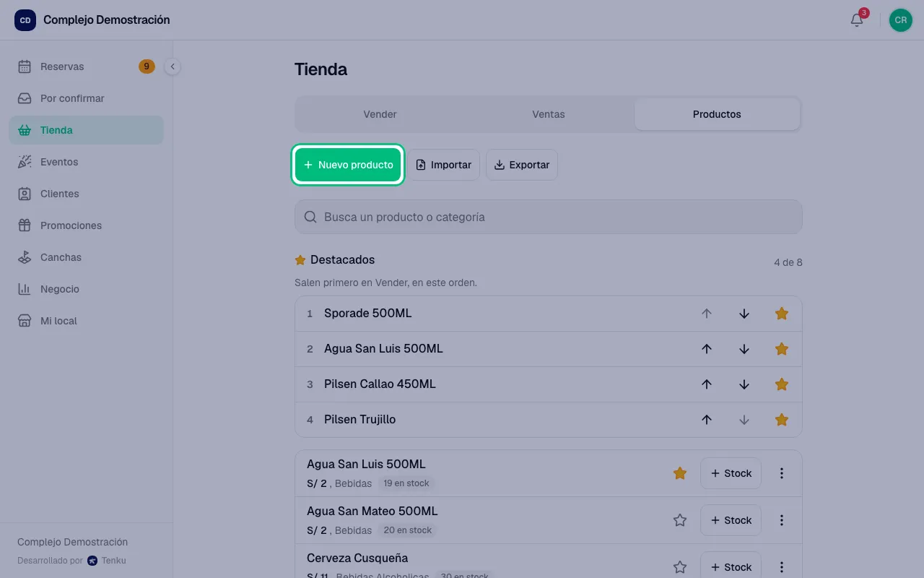Move Pilsen Trujillo up
The height and width of the screenshot is (578, 924).
(x=707, y=420)
